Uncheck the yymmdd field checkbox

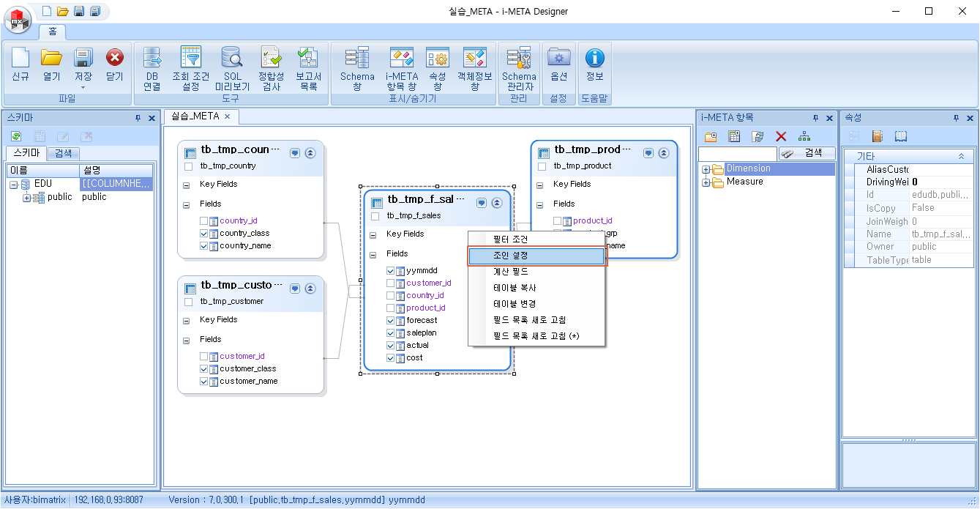391,270
